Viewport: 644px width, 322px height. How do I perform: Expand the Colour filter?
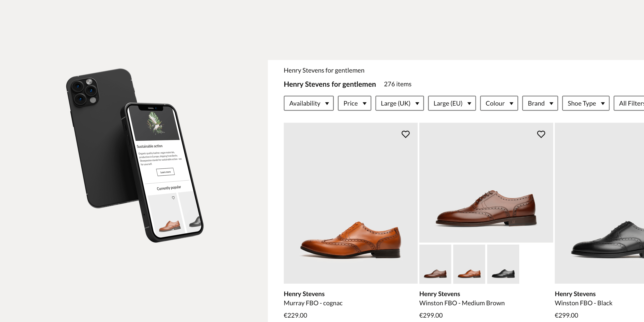click(499, 103)
